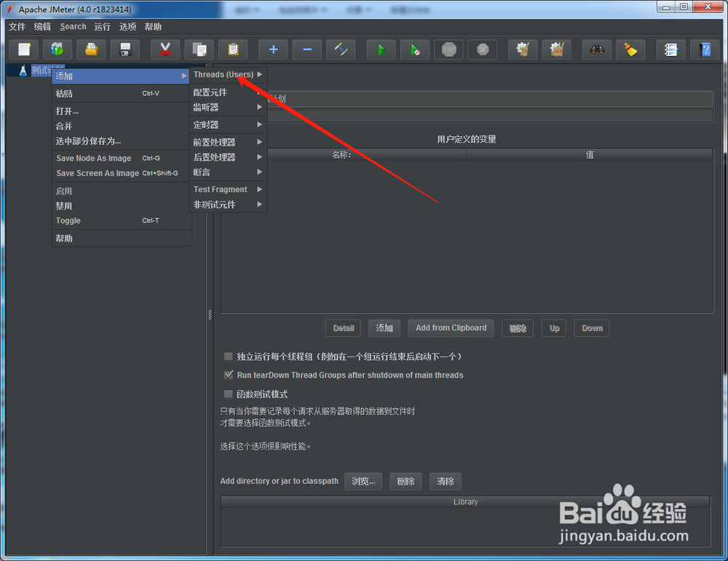Screen dimensions: 728x561
Task: Choose Save Node As Image entry
Action: (121, 158)
